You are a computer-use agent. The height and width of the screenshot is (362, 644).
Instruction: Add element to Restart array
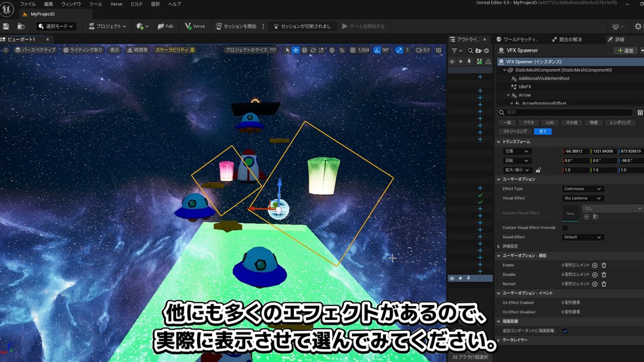[x=595, y=284]
